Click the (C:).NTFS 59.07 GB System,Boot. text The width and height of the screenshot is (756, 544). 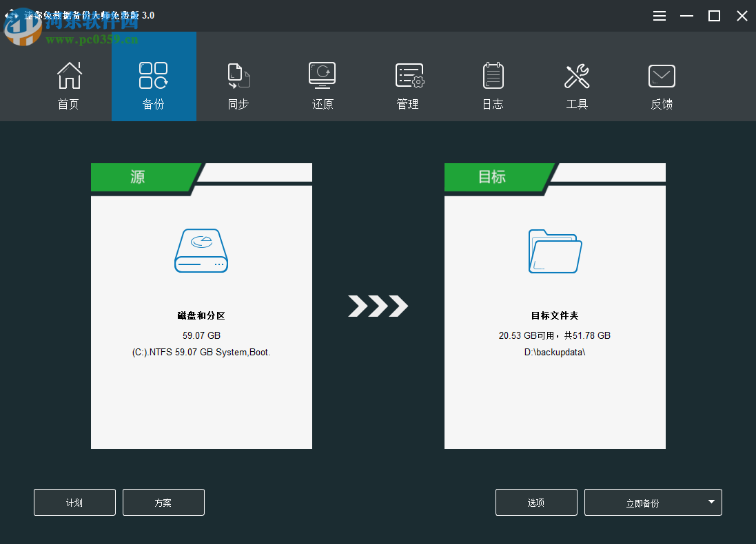201,353
